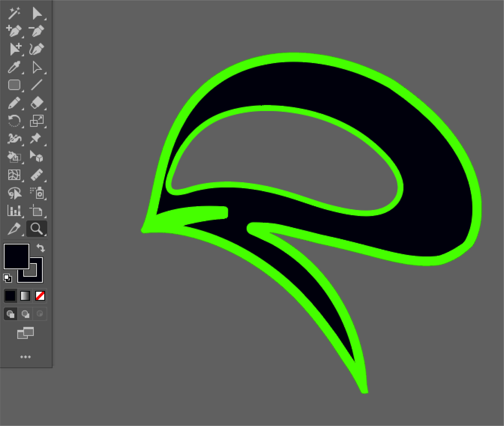Pick the swirl-and-arrow symbol tool
The width and height of the screenshot is (504, 426).
[x=14, y=193]
